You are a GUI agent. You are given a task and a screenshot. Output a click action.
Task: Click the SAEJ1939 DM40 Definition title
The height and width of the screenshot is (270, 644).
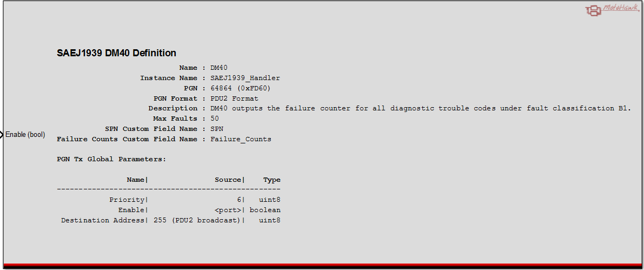point(117,53)
